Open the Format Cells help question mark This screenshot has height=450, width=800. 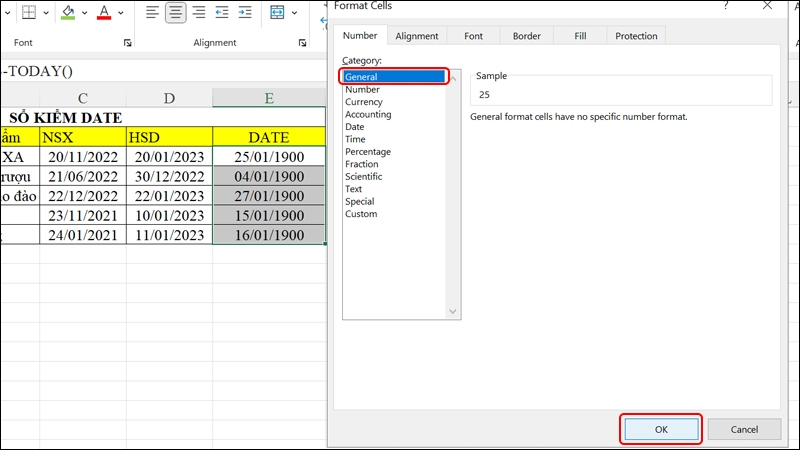[x=726, y=6]
